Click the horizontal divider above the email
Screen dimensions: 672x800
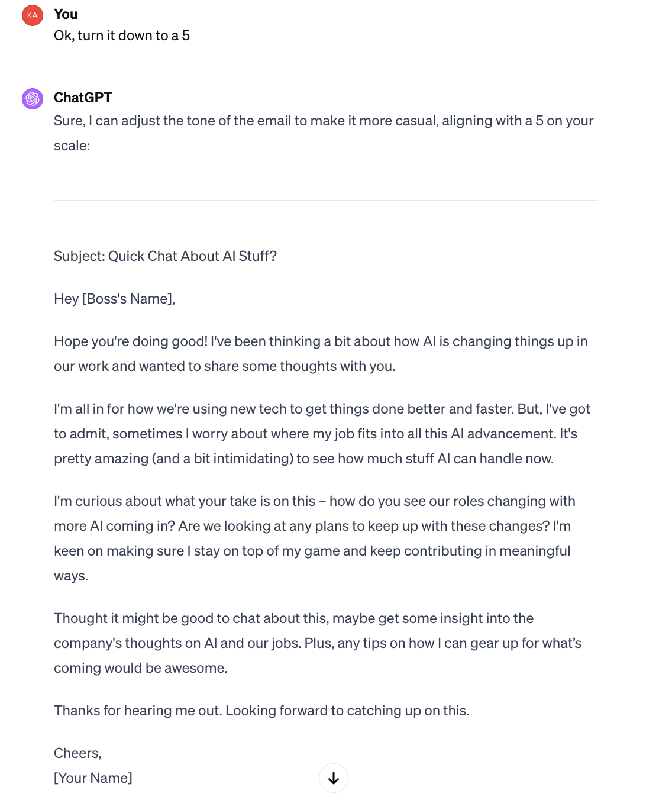tap(326, 200)
